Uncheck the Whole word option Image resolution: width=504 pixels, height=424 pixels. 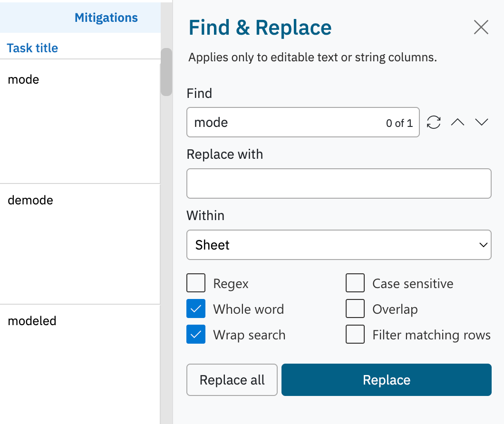196,309
